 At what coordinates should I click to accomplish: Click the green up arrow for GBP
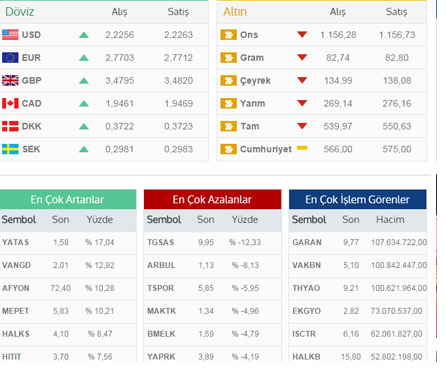click(84, 80)
